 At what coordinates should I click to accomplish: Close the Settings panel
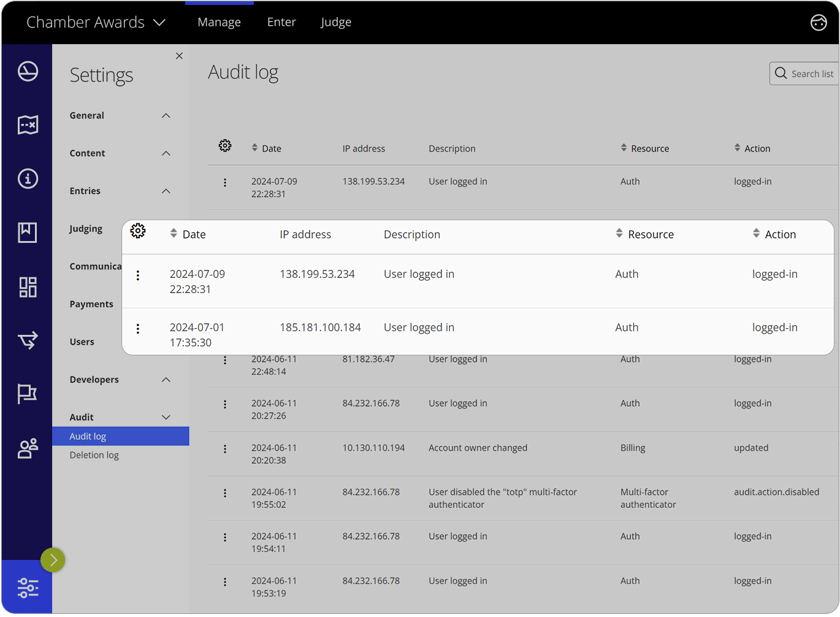tap(179, 56)
